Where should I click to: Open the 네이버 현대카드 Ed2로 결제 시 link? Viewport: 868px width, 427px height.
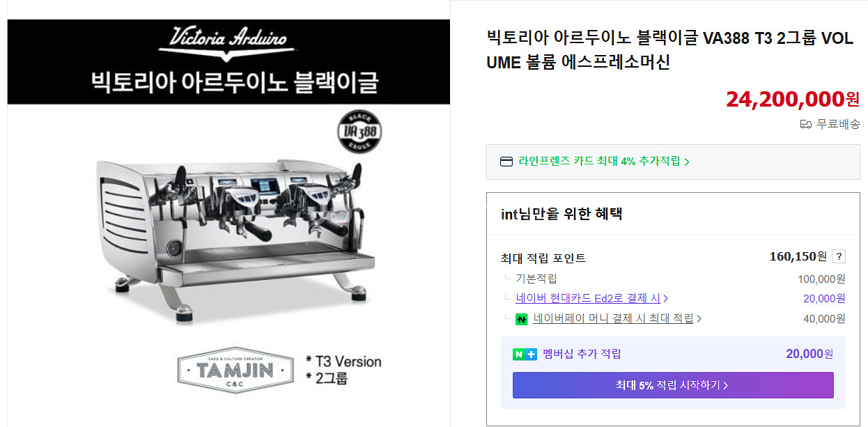(588, 299)
